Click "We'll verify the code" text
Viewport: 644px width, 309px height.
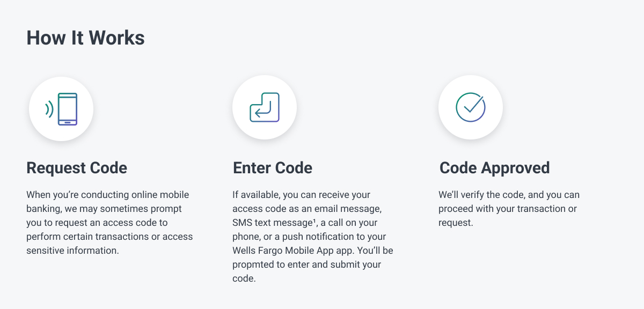[x=480, y=195]
